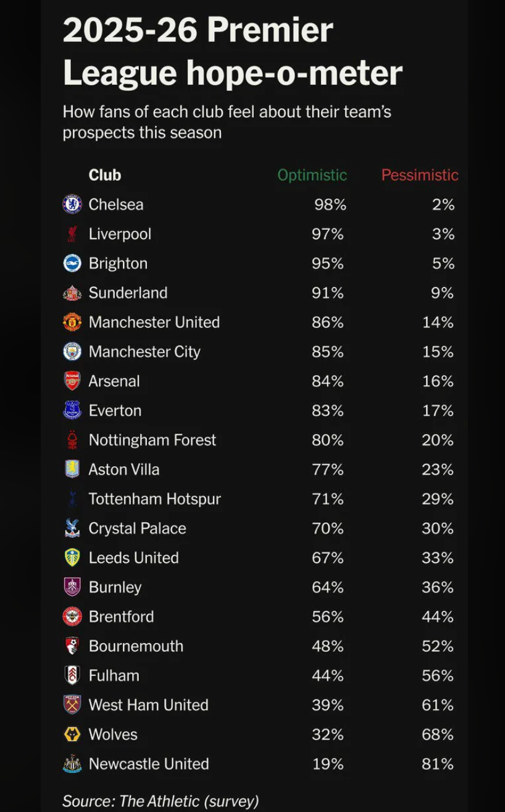Click the Newcastle United crest icon
Screen dimensions: 505x812
(x=72, y=764)
